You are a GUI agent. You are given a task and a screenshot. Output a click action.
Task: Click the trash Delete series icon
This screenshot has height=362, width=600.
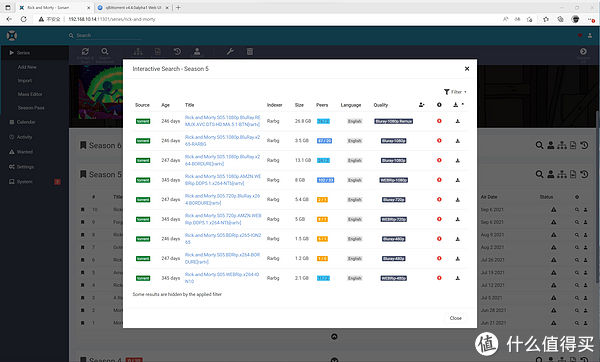[249, 52]
